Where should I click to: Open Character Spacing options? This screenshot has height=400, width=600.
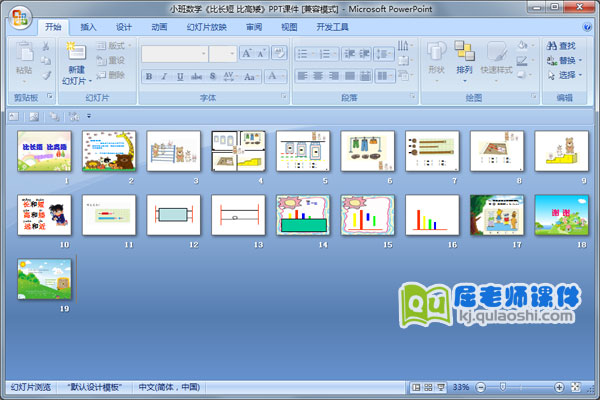pos(230,77)
